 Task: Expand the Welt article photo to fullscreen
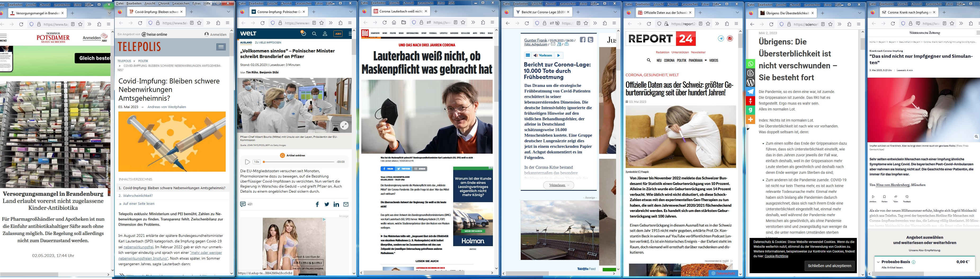click(344, 125)
